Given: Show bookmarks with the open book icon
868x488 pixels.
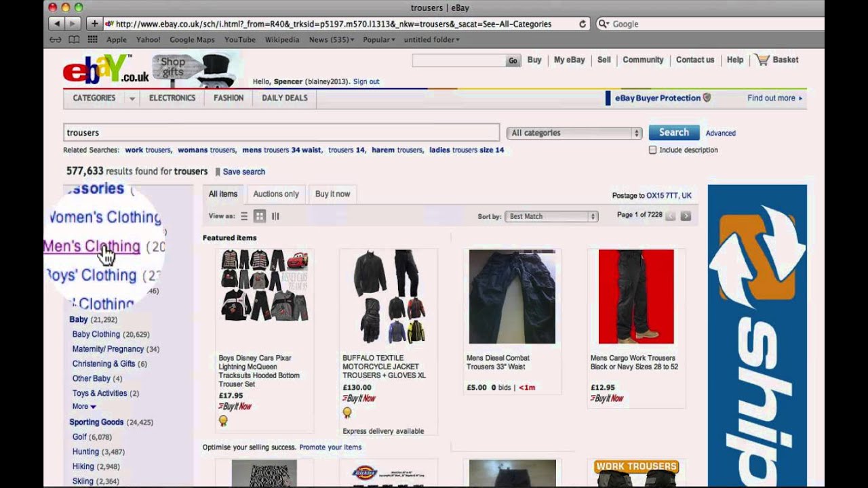Looking at the screenshot, I should [x=74, y=39].
